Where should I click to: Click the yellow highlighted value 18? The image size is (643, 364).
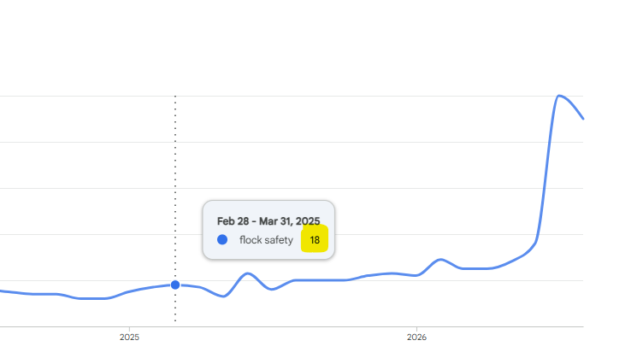[x=315, y=240]
